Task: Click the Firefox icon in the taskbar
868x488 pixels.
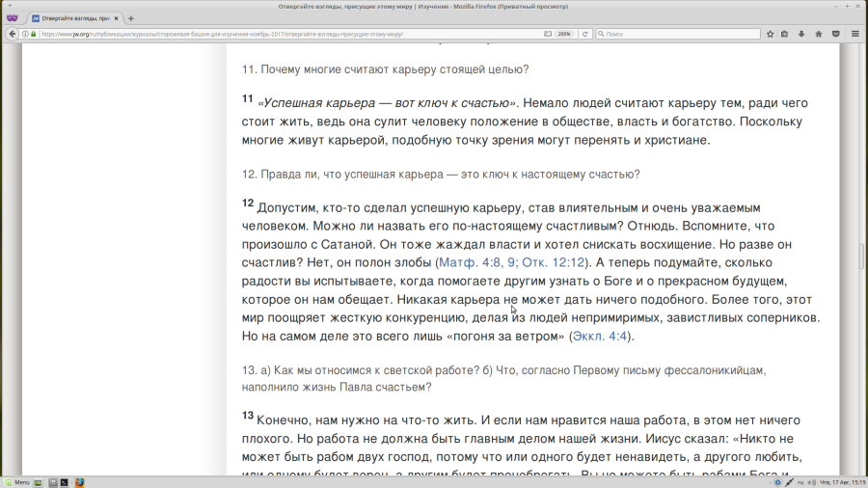Action: click(80, 482)
